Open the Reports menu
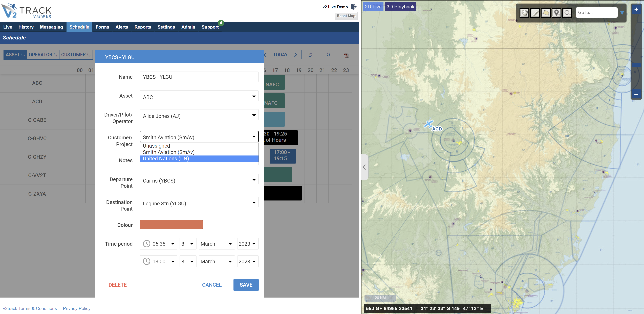644x314 pixels. 142,27
